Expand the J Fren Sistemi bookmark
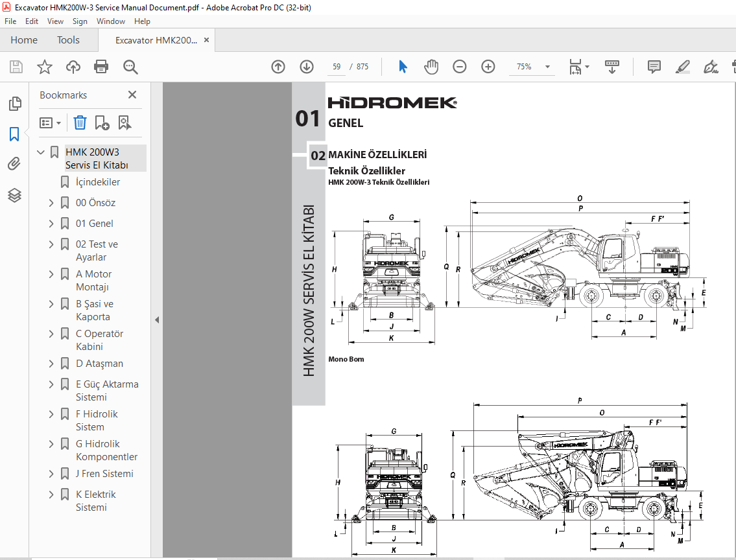This screenshot has height=560, width=736. [51, 474]
